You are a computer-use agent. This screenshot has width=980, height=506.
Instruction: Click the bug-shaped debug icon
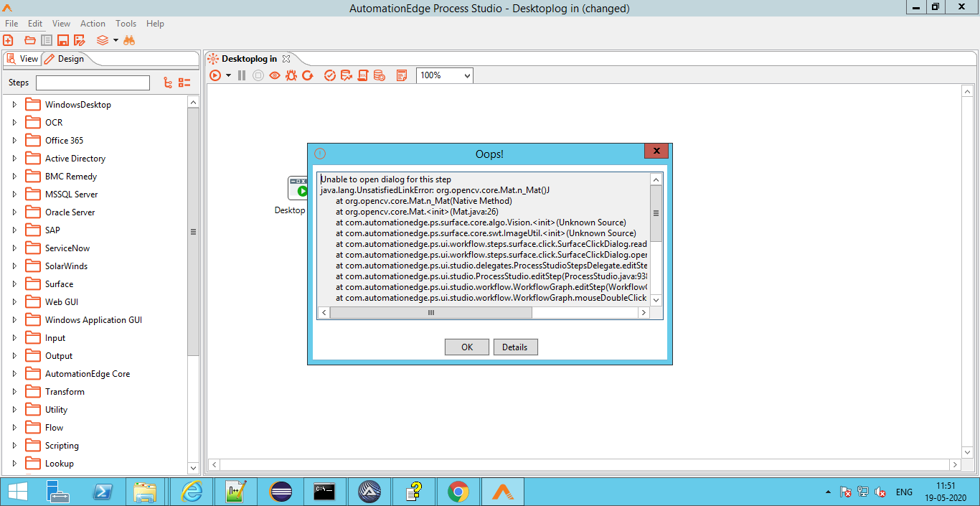pos(291,75)
